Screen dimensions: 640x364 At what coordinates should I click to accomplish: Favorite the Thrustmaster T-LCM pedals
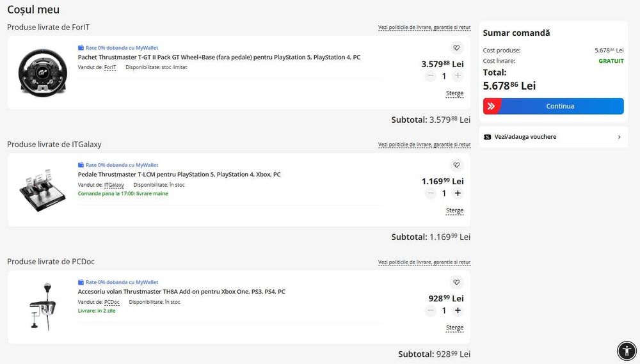pyautogui.click(x=456, y=165)
